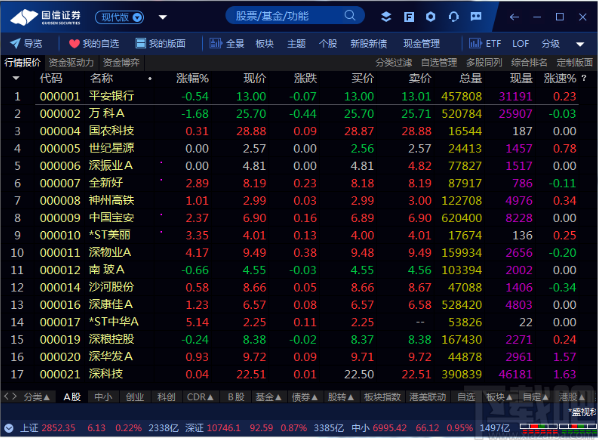Viewport: 598px width, 440px height.
Task: Select the LOF toolbar item
Action: 521,43
